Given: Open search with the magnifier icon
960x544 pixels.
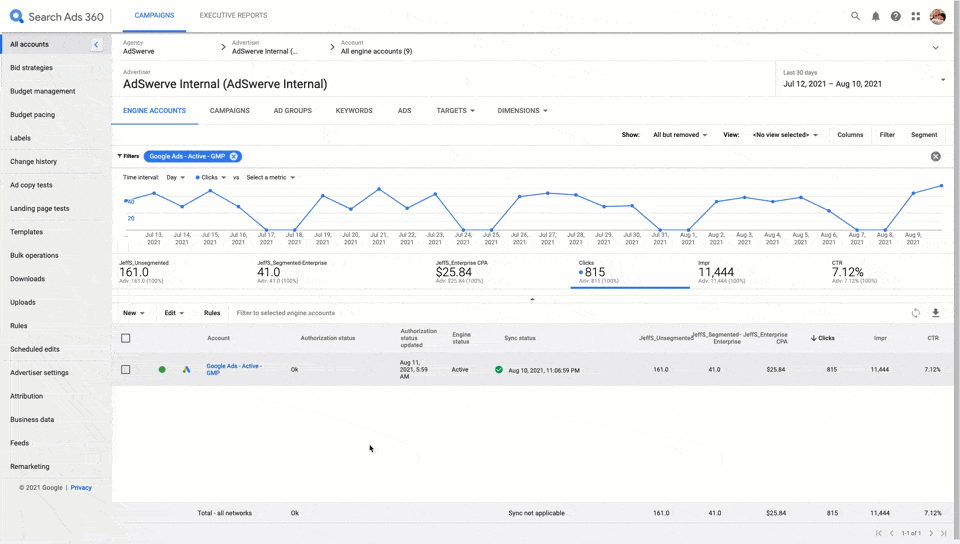Looking at the screenshot, I should tap(855, 16).
